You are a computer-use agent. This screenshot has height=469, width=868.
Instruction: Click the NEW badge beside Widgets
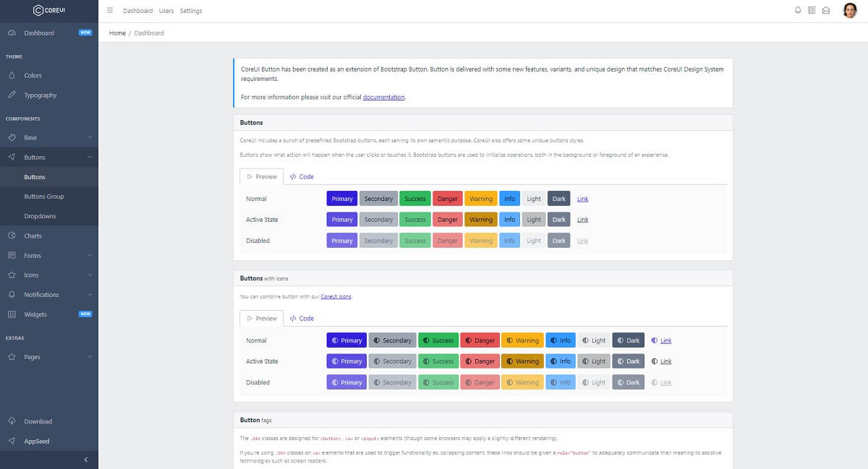(x=85, y=314)
